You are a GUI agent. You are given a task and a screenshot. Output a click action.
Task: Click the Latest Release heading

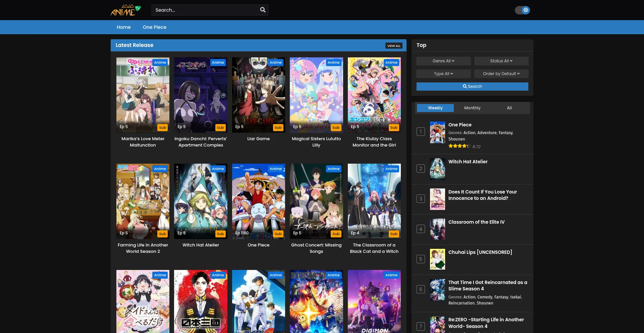coord(135,45)
